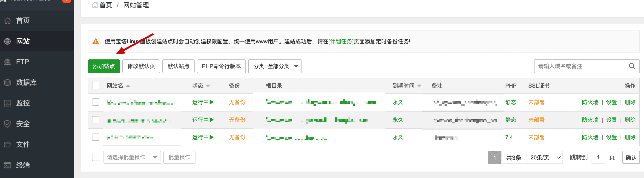Viewport: 644px width, 178px height.
Task: Click 运行中 play status in first site row
Action: pyautogui.click(x=203, y=102)
